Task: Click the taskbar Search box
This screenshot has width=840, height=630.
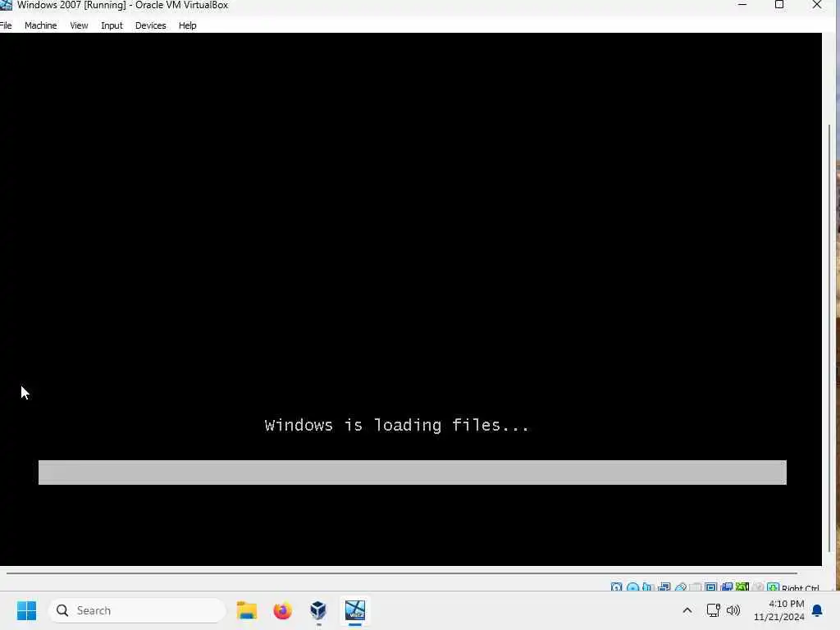Action: tap(137, 610)
